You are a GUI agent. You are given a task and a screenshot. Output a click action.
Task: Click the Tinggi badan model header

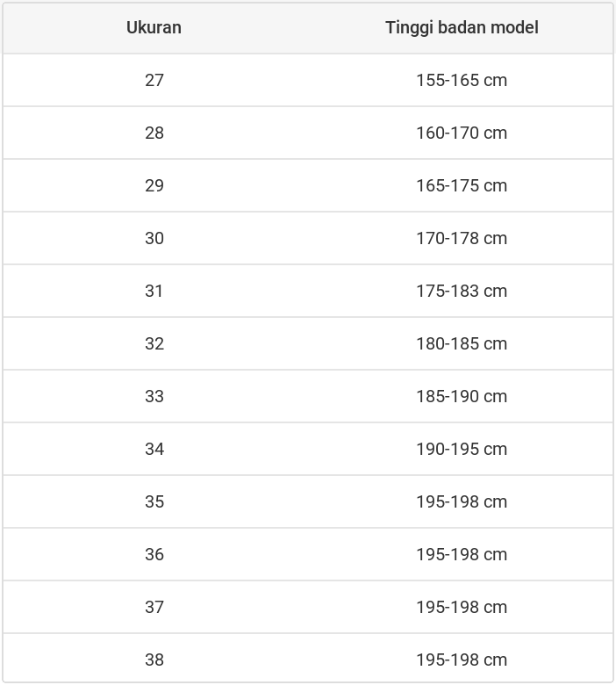[x=462, y=27]
